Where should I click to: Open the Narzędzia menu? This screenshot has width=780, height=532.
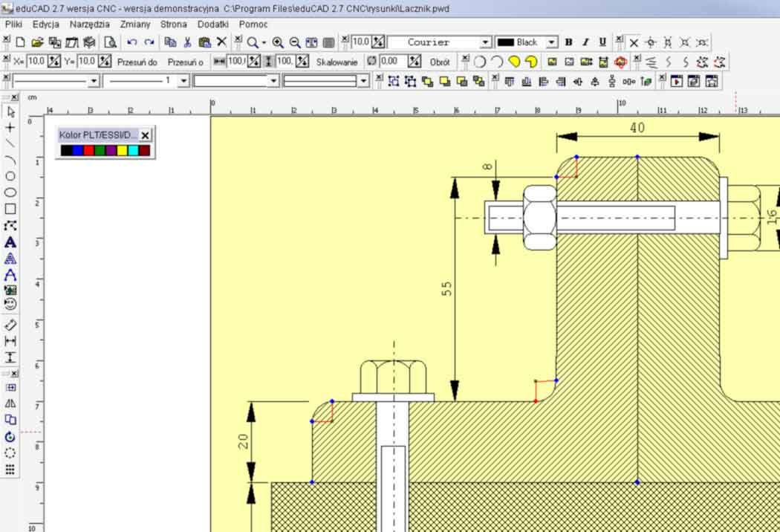(90, 24)
